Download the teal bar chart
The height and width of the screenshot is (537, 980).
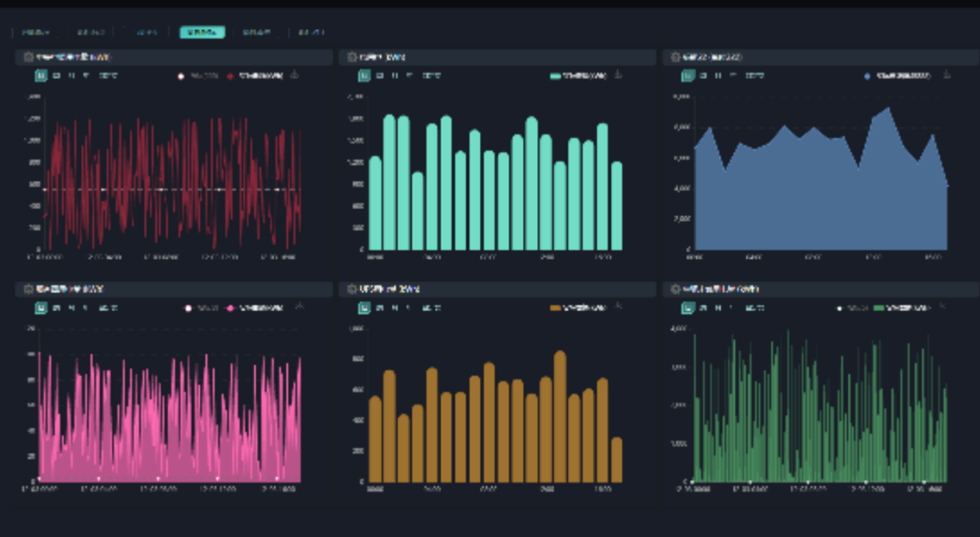tap(618, 75)
